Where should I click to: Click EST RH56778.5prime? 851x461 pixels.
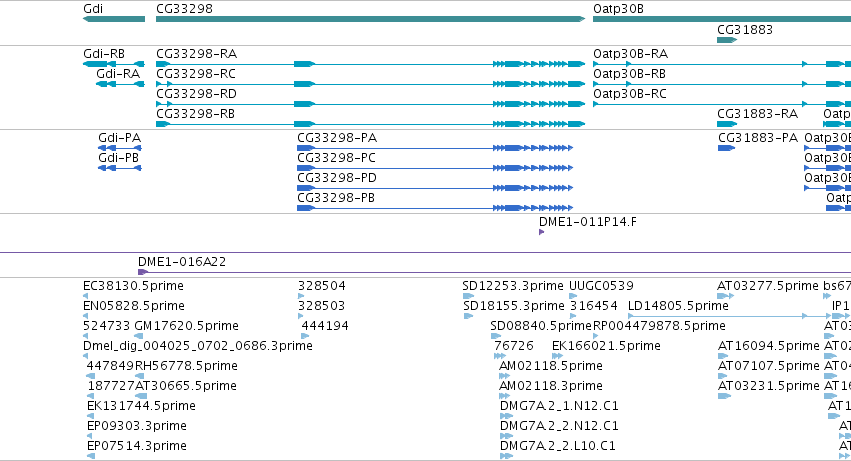pos(186,366)
